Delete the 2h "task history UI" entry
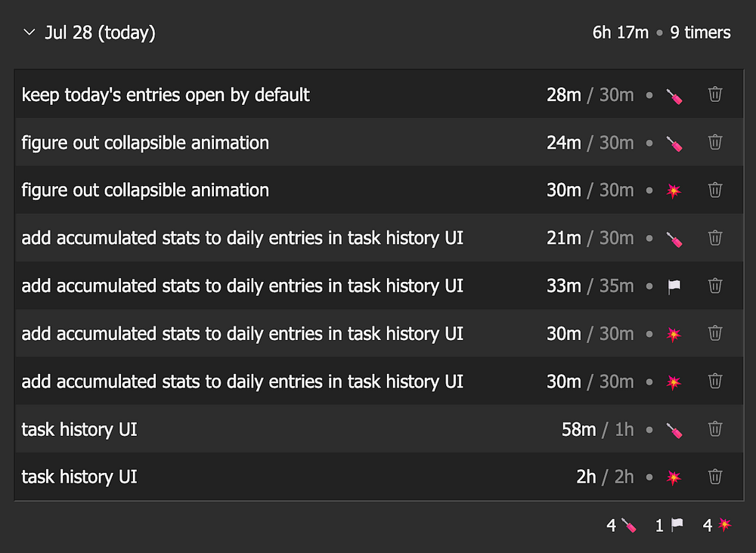The image size is (756, 553). (715, 477)
